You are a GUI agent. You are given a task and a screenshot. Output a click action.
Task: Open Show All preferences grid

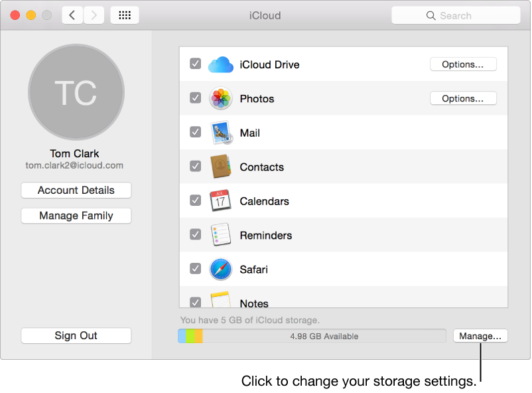pyautogui.click(x=125, y=15)
